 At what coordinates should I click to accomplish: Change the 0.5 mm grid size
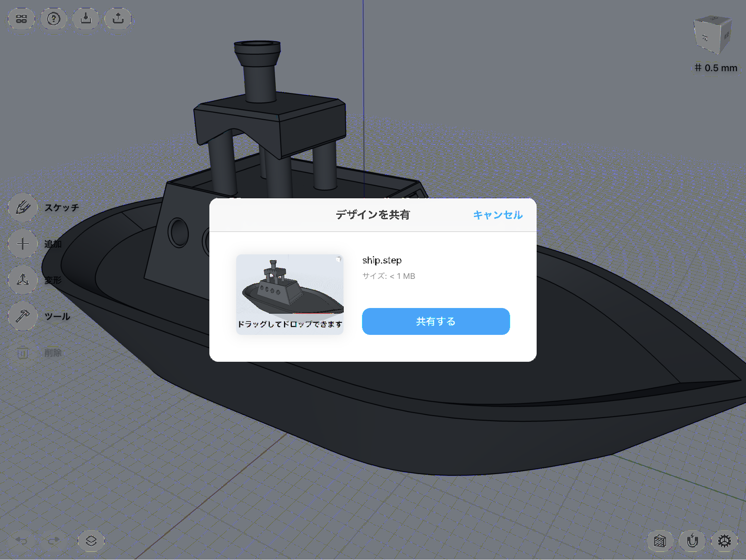[x=716, y=68]
